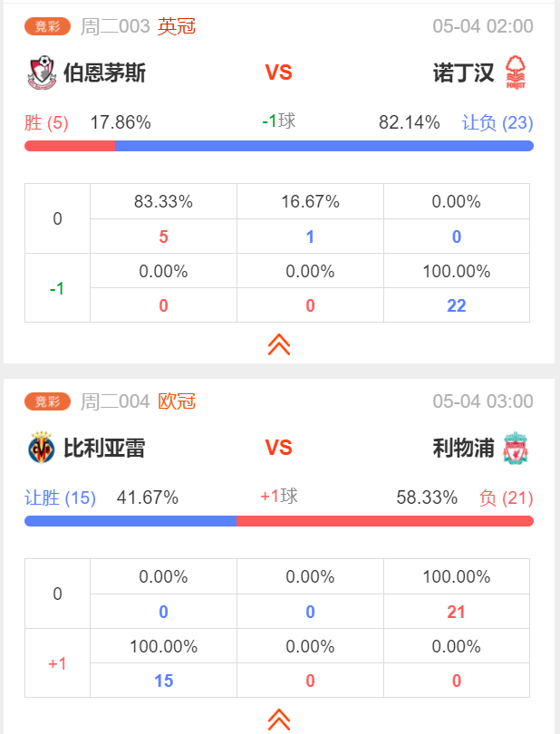
Task: Select 让胜 (15) for 比利亚雷
Action: 60,497
